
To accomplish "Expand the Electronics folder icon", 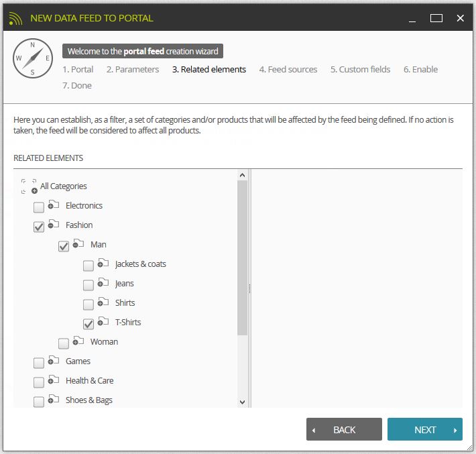I will pyautogui.click(x=53, y=205).
